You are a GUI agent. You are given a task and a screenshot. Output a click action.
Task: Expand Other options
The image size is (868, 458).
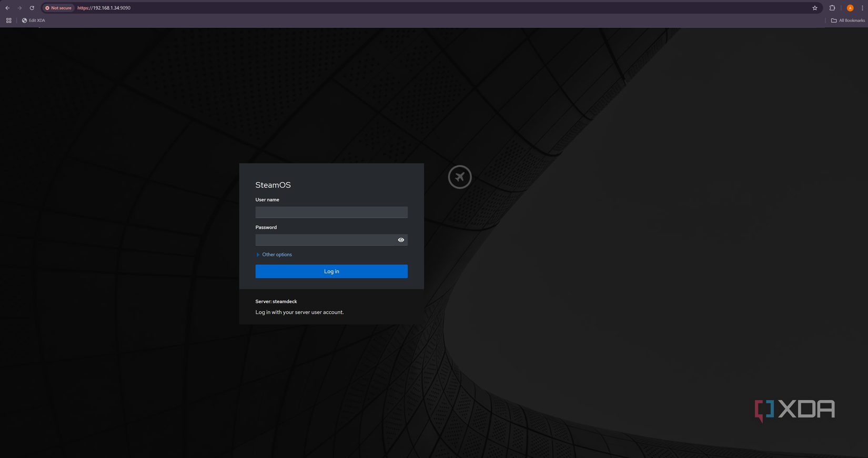click(274, 255)
